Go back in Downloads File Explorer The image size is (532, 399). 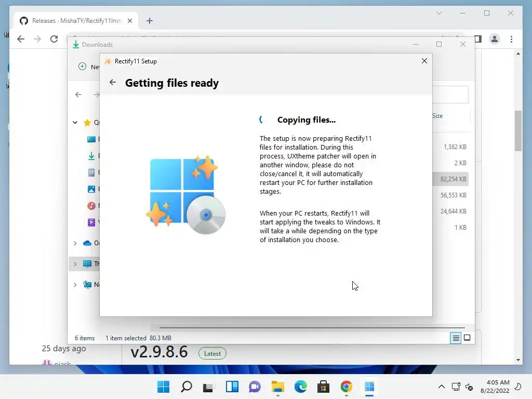(78, 95)
